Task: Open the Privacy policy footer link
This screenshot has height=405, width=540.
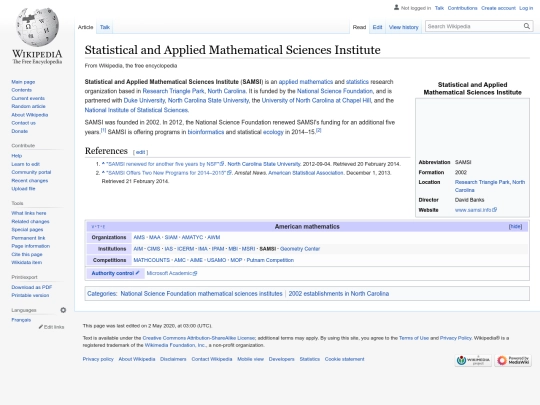Action: pyautogui.click(x=98, y=359)
